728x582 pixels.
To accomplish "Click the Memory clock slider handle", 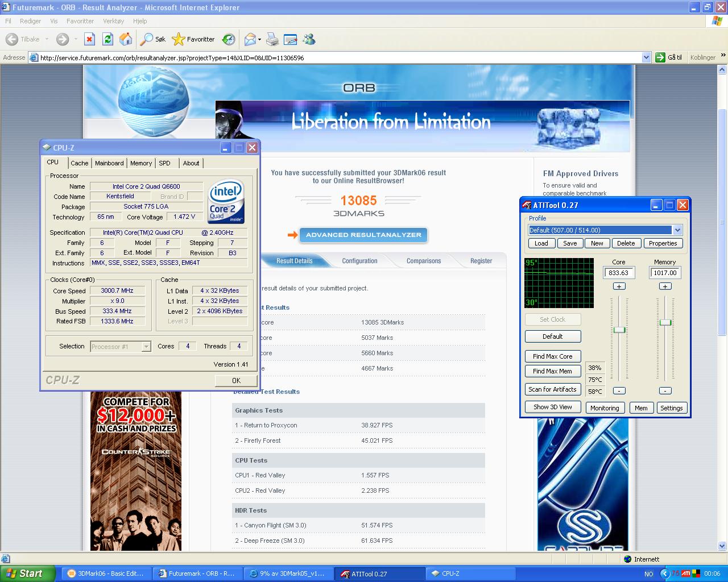I will (x=665, y=322).
